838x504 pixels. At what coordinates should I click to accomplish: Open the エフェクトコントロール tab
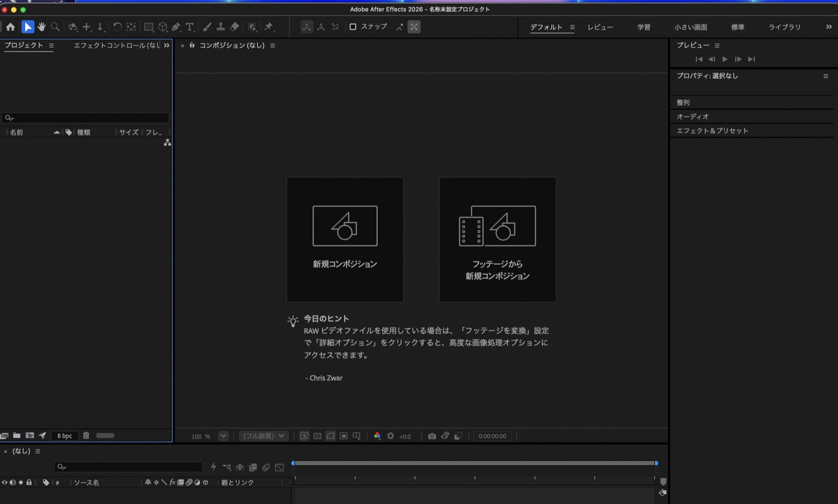117,46
